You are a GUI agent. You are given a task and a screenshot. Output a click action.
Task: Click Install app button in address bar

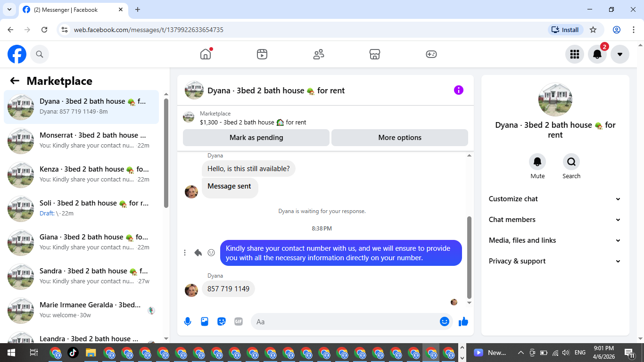(x=565, y=30)
